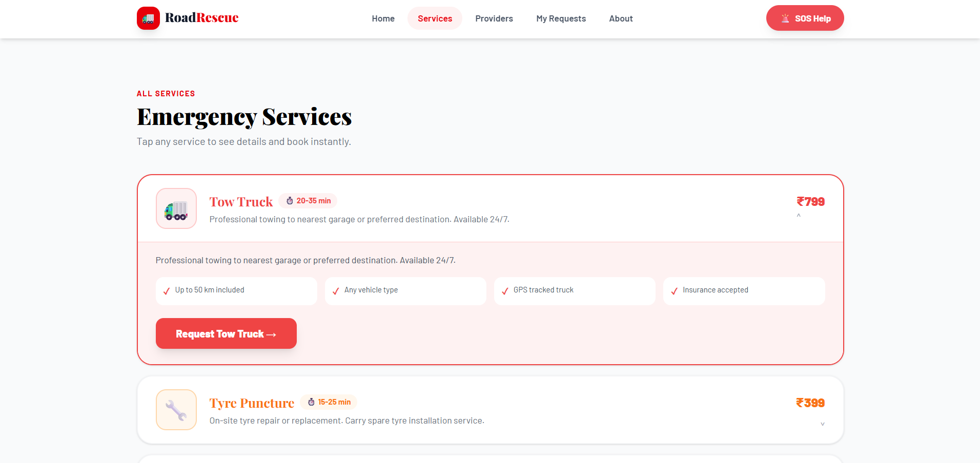Viewport: 980px width, 463px height.
Task: Select the Insurance accepted feature chip
Action: click(743, 291)
